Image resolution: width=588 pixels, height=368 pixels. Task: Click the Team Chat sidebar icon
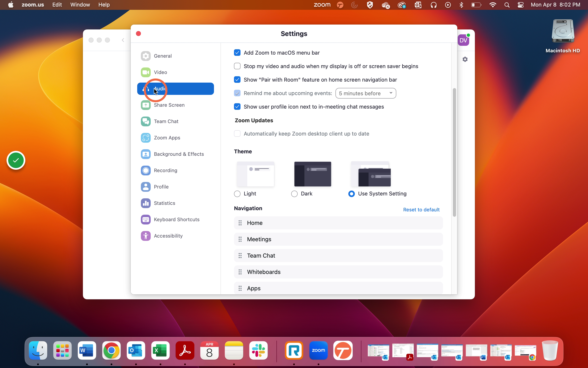pyautogui.click(x=146, y=121)
